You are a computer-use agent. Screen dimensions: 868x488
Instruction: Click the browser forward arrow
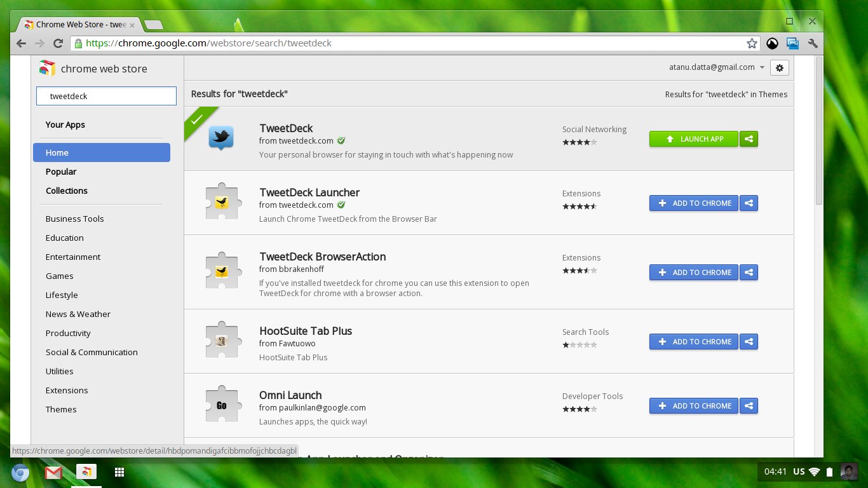click(x=39, y=43)
